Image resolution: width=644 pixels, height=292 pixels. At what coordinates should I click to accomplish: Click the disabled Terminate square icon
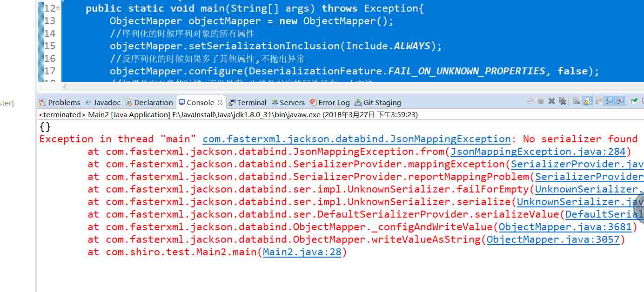click(541, 101)
